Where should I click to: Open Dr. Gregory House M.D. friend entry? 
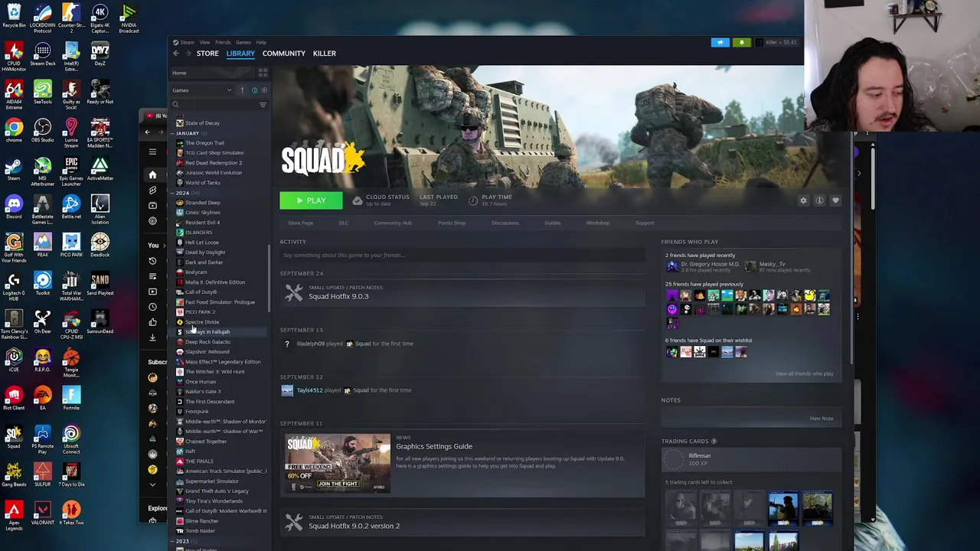click(703, 266)
